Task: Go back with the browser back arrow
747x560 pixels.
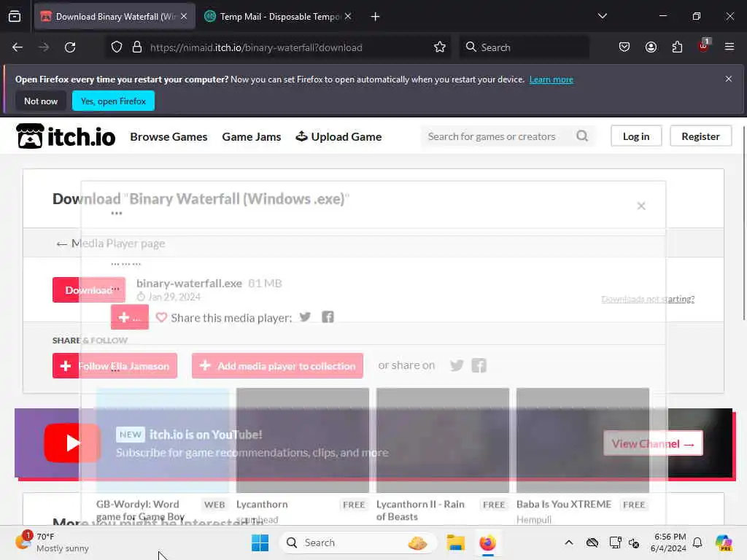Action: pos(18,47)
